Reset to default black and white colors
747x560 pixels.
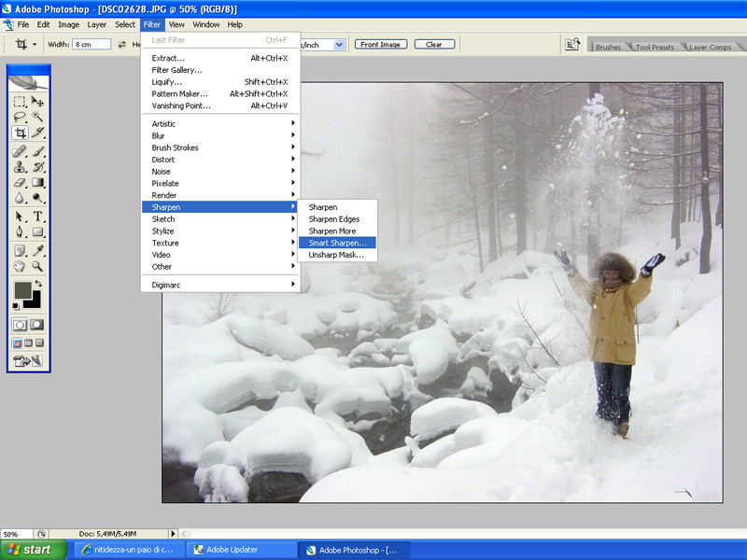(16, 305)
